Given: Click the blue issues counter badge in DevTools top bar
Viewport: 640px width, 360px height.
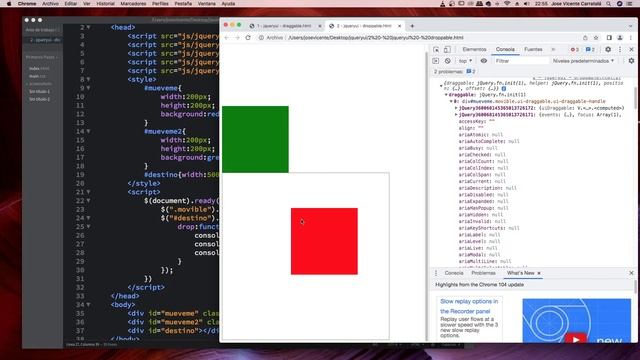Looking at the screenshot, I should [x=590, y=49].
